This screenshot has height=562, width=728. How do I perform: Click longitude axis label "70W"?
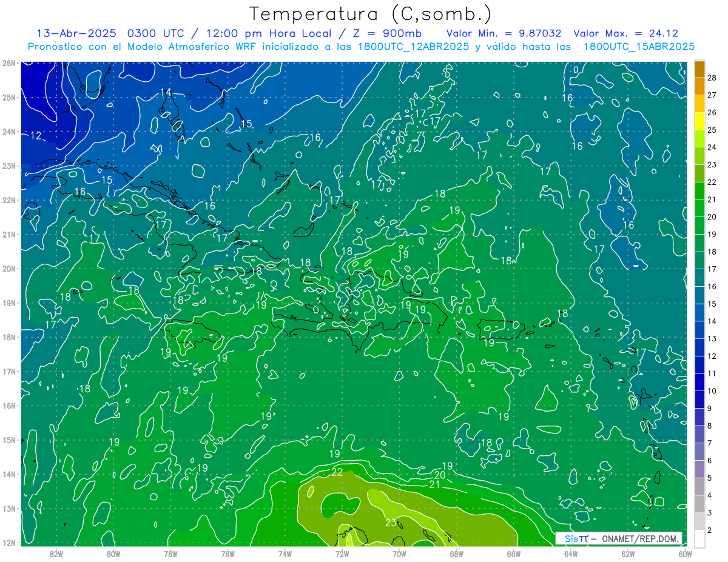tap(399, 553)
